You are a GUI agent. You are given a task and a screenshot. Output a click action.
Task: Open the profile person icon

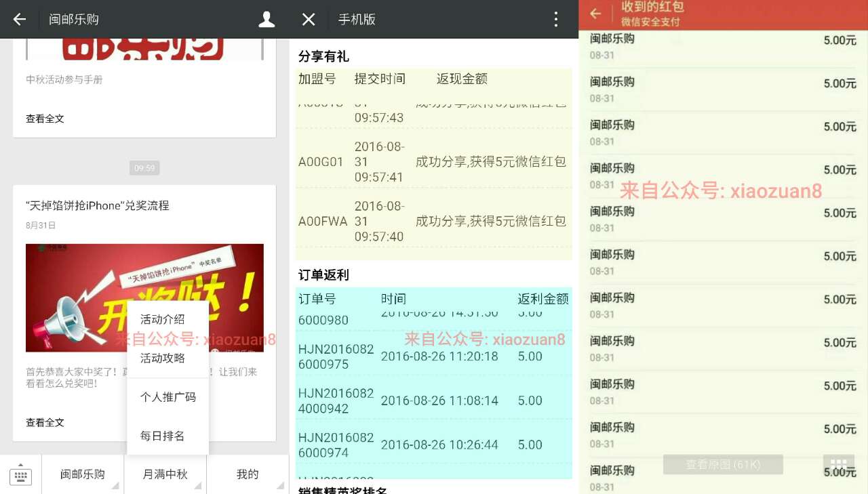[x=267, y=20]
